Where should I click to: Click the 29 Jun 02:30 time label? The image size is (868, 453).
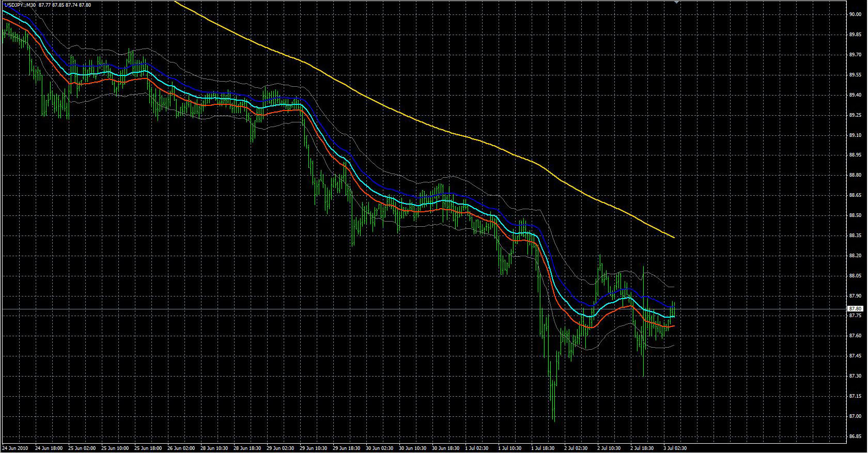tap(281, 448)
